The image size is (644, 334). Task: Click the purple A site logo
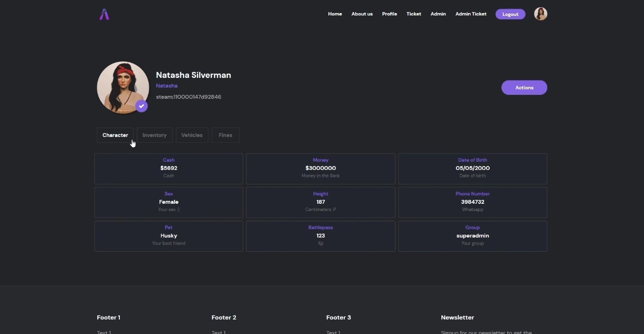pyautogui.click(x=104, y=15)
